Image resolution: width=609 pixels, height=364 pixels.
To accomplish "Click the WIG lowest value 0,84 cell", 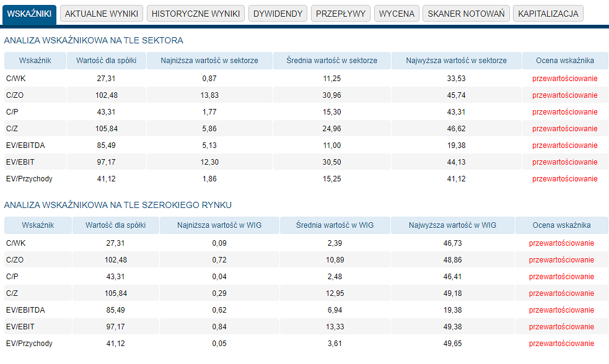I will [219, 327].
